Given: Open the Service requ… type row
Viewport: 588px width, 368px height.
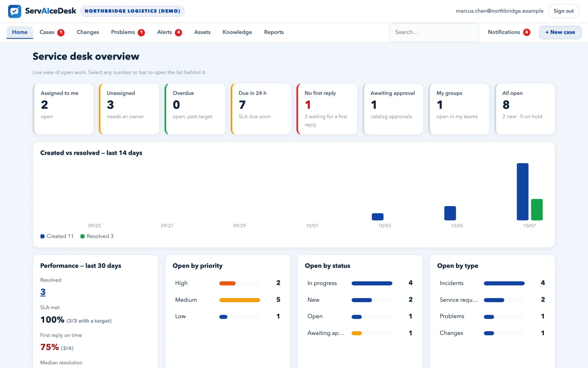Looking at the screenshot, I should point(492,300).
